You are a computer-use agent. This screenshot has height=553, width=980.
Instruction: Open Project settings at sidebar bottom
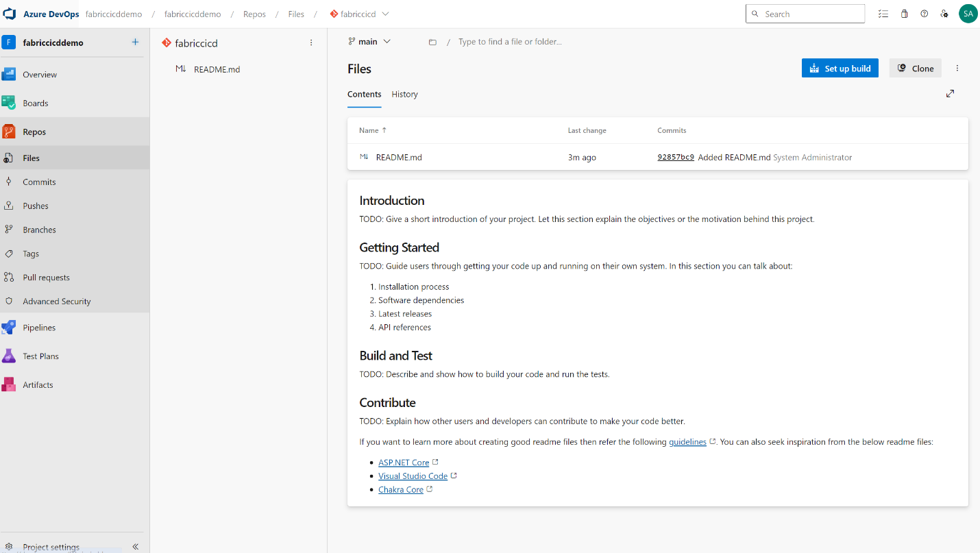[51, 547]
